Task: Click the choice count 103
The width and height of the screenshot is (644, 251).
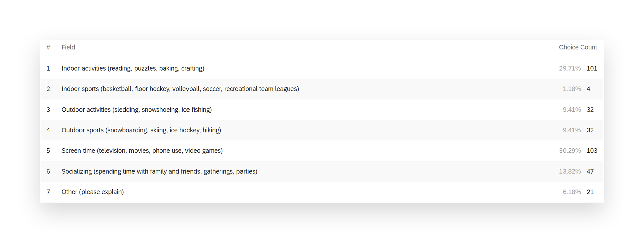Action: [592, 151]
